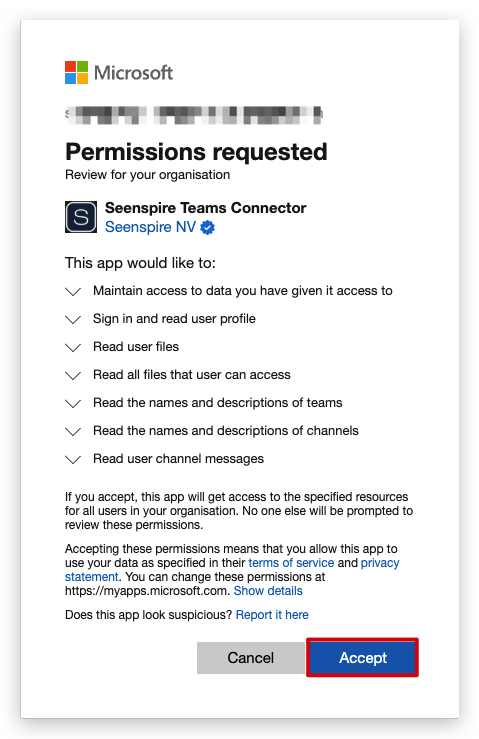479x739 pixels.
Task: Click the Seenspire app S icon
Action: click(81, 217)
